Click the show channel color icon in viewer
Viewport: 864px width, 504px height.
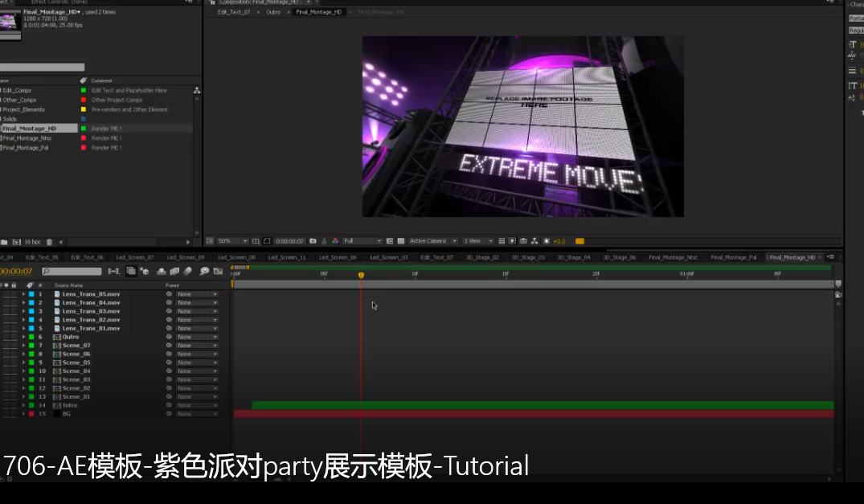[335, 241]
